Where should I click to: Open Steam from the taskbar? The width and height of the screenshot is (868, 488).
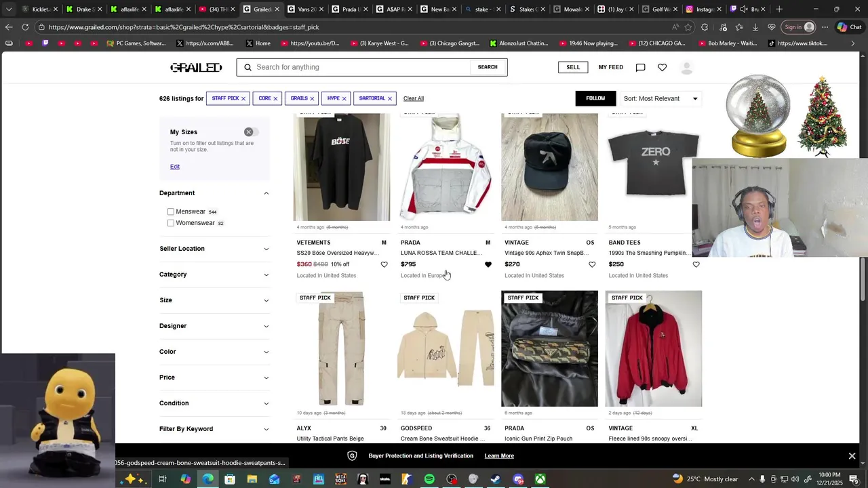(496, 479)
